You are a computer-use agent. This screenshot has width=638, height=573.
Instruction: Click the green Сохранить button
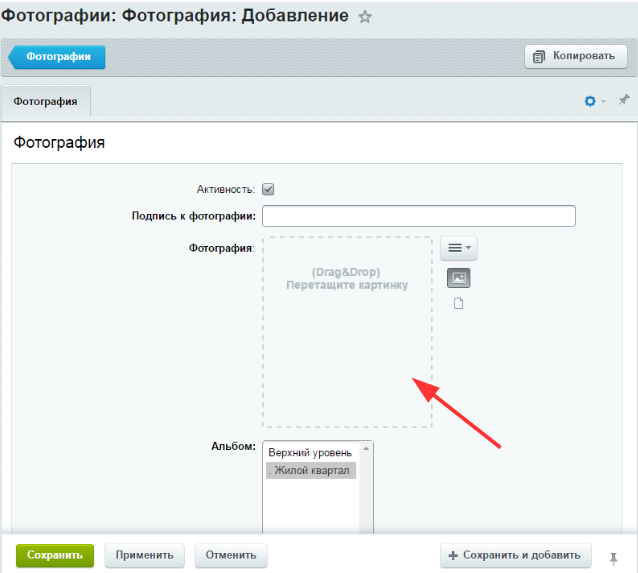(x=55, y=555)
